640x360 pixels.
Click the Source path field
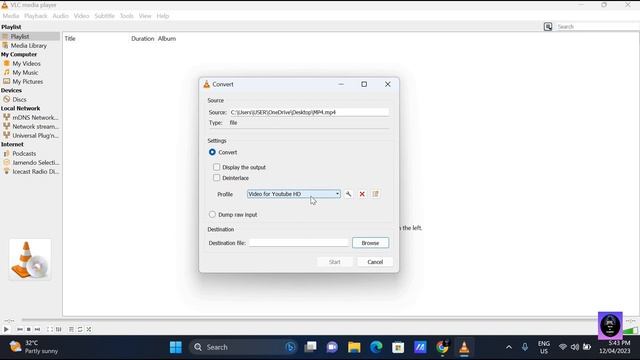click(309, 112)
